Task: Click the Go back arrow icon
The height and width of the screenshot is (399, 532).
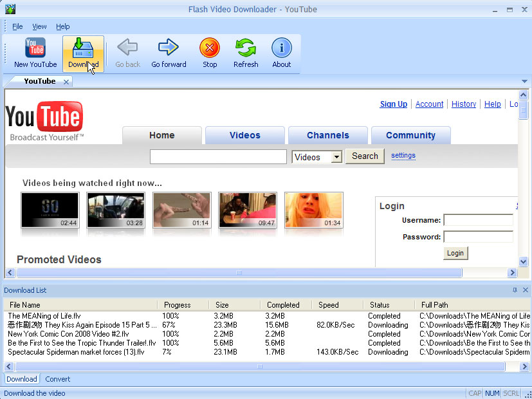Action: [127, 47]
